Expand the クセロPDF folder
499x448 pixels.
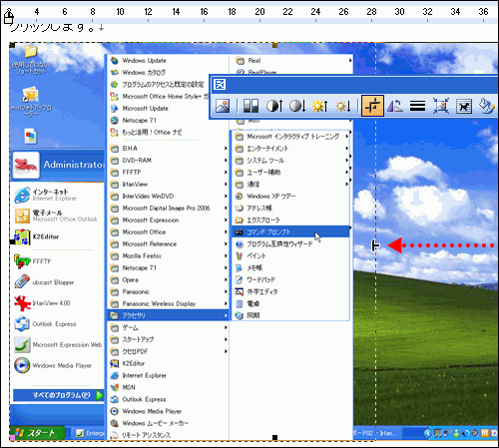[169, 352]
